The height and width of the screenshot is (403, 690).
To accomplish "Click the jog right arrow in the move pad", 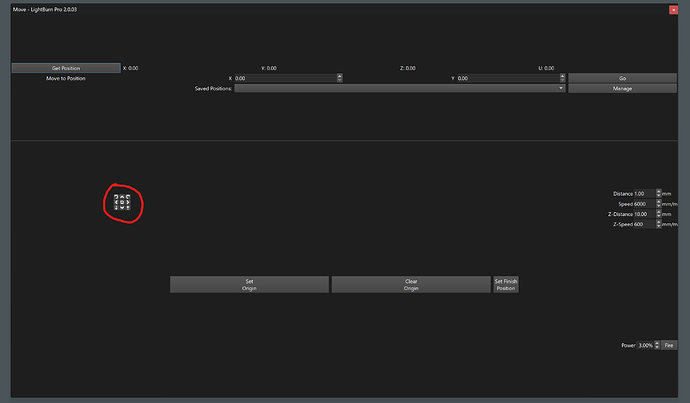I will (128, 202).
